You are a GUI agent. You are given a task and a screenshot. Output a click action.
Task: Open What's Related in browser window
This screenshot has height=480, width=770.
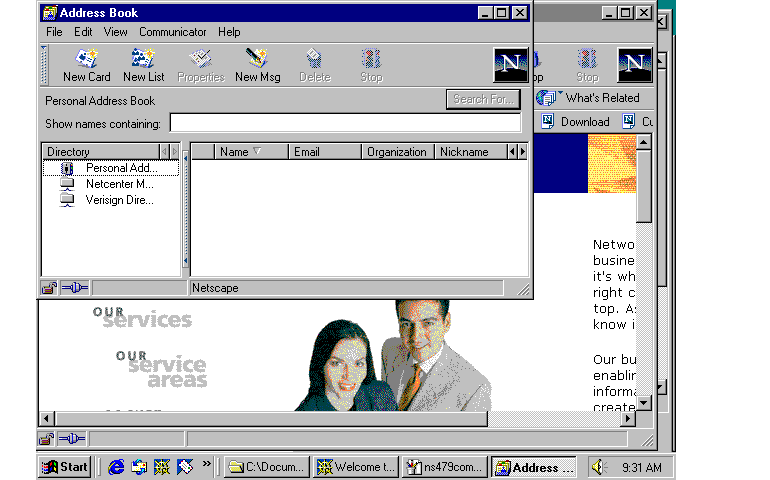coord(588,98)
